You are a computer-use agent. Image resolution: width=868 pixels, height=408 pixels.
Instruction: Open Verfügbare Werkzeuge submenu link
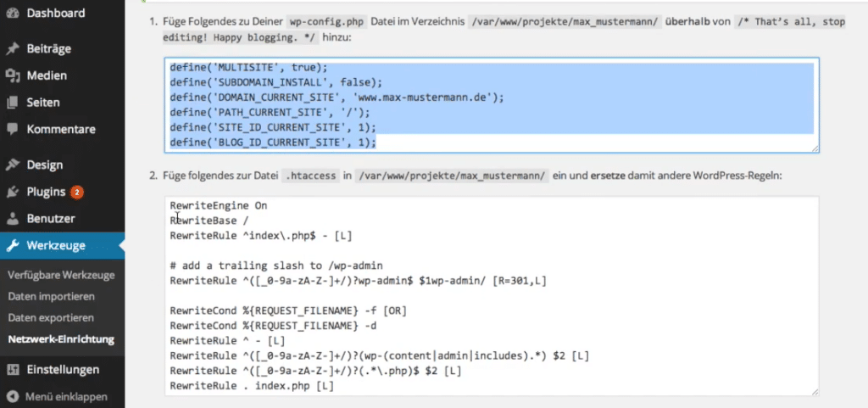pyautogui.click(x=61, y=275)
